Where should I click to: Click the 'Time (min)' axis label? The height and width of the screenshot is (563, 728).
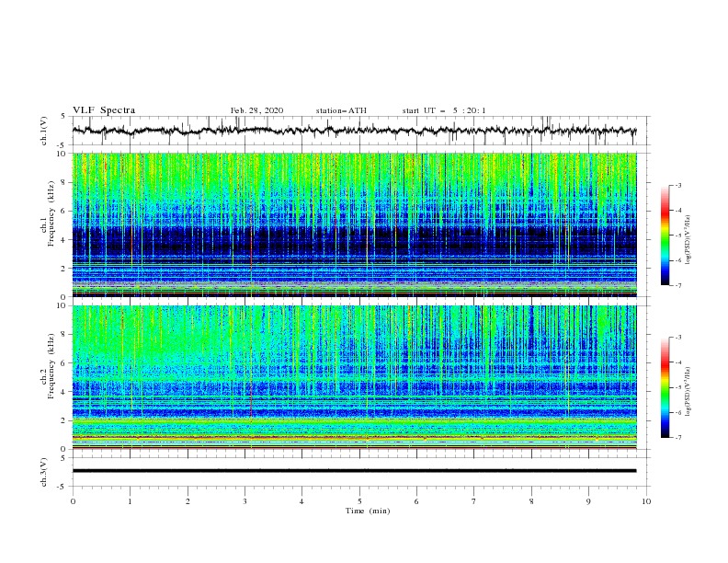[x=368, y=511]
